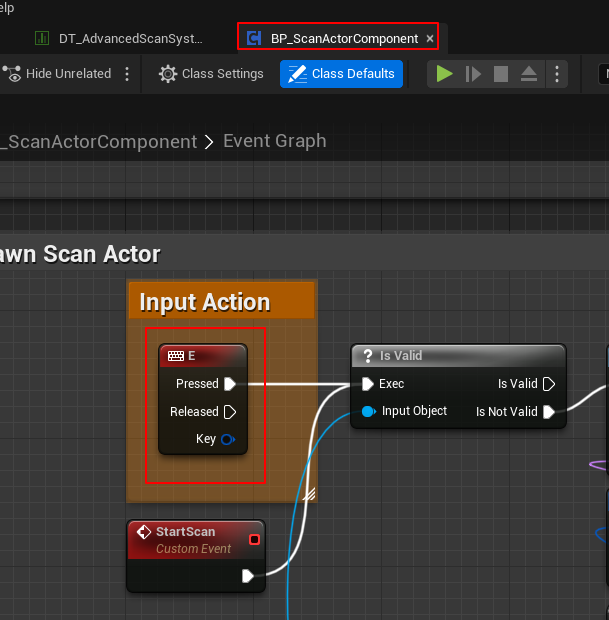Click the Stop simulation button
Viewport: 609px width, 620px height.
(x=501, y=74)
